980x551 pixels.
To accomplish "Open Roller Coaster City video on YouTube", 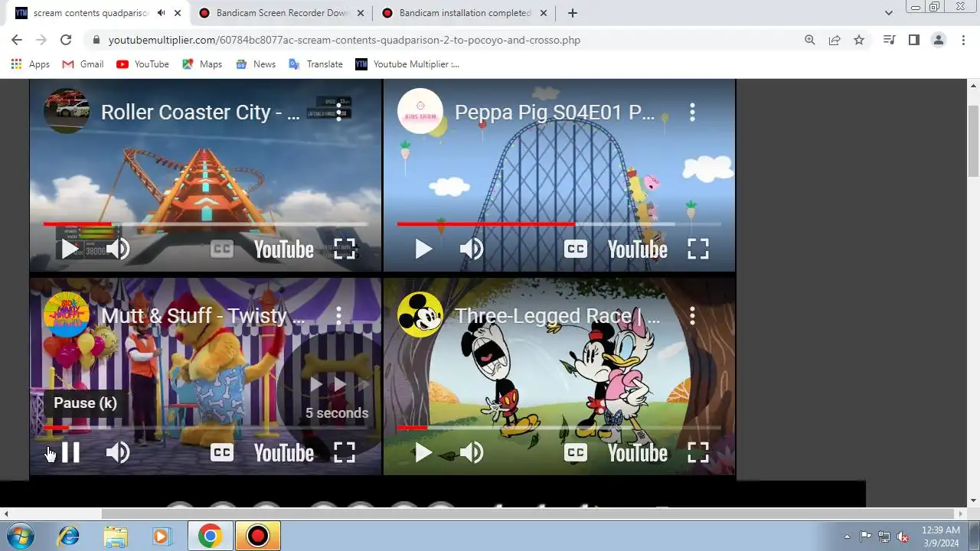I will (x=284, y=249).
